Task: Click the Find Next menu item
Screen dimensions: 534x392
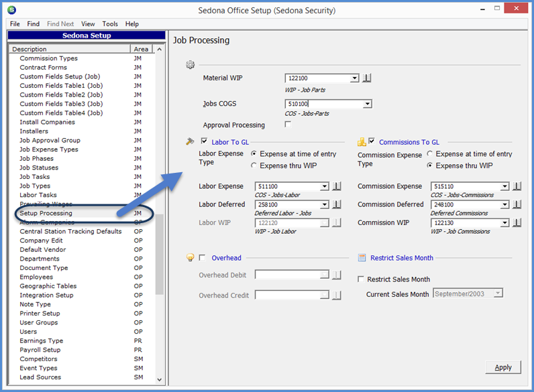Action: click(60, 24)
